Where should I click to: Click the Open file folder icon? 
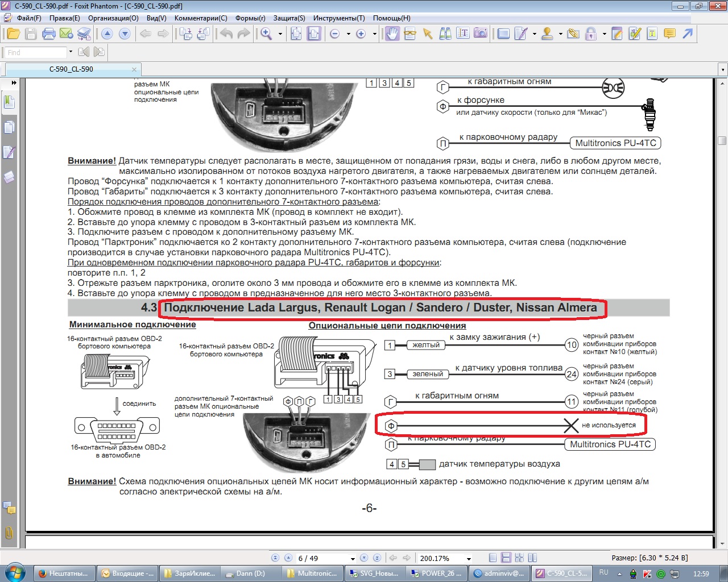[x=13, y=34]
